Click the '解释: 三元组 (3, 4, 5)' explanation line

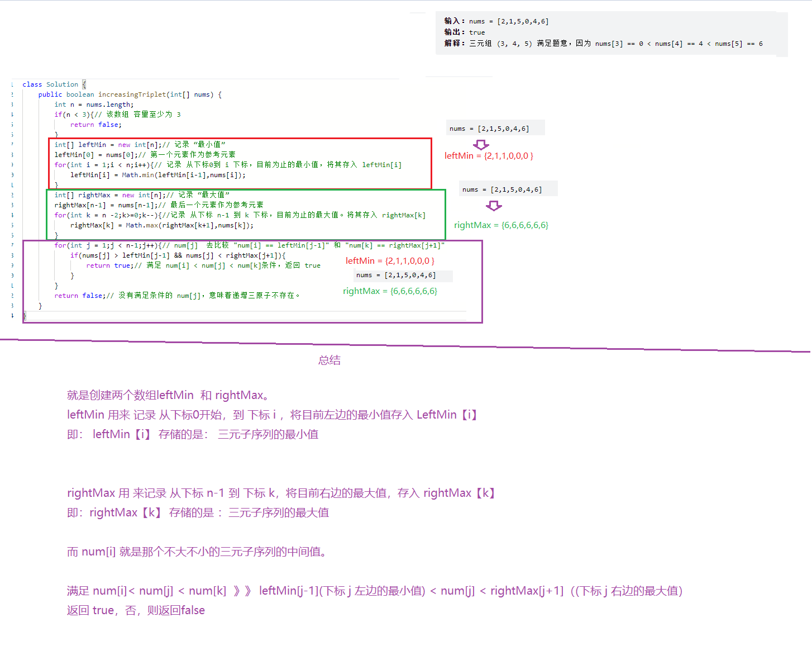coord(604,44)
